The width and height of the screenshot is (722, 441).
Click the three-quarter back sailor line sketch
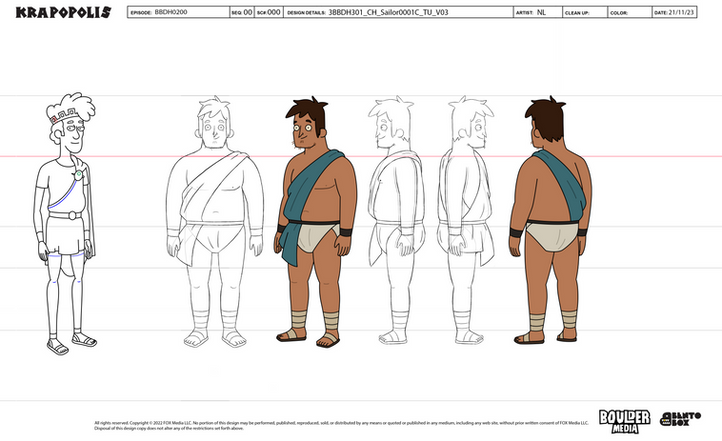(x=466, y=220)
